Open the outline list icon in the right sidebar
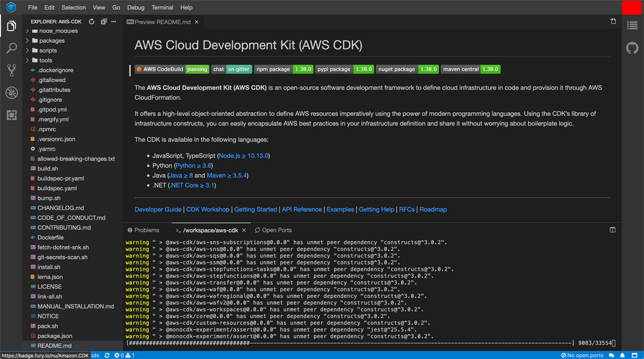The width and height of the screenshot is (644, 359). [x=632, y=26]
